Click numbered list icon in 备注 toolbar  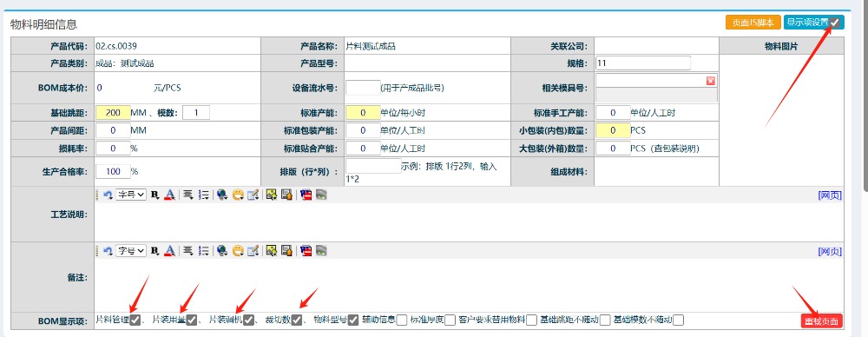(204, 250)
